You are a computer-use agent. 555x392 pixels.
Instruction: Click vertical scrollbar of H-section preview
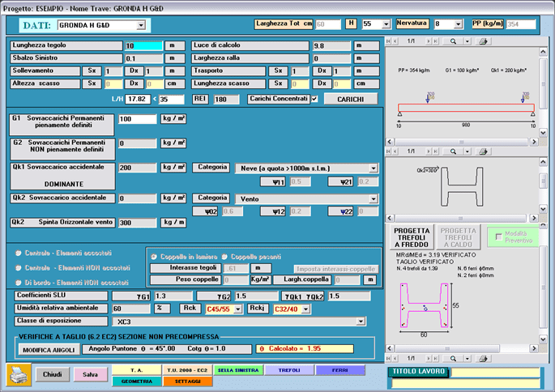(x=544, y=185)
